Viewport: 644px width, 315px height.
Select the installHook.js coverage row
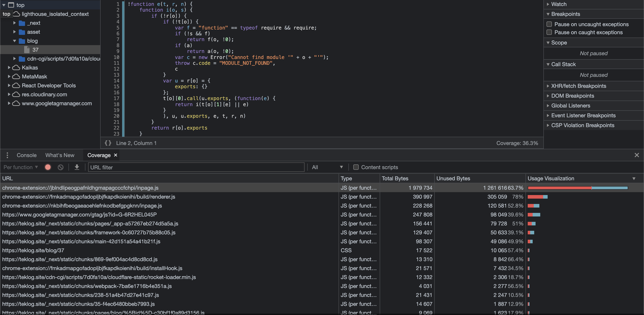(x=322, y=268)
